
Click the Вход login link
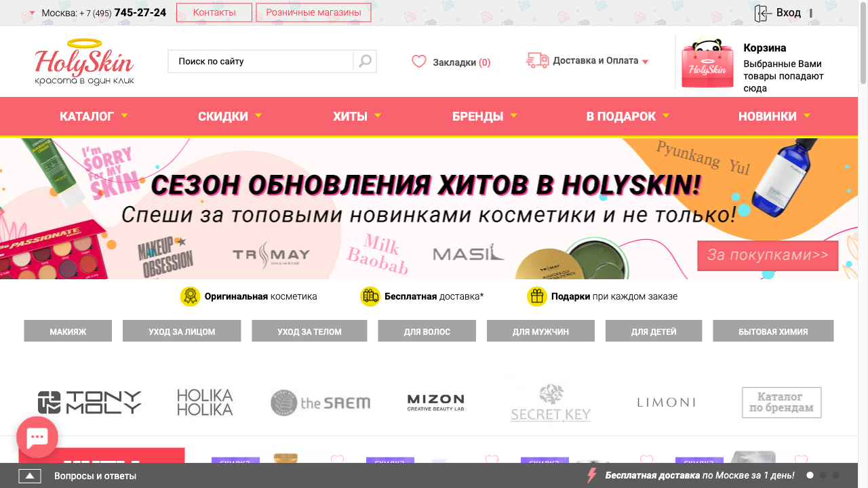click(788, 13)
